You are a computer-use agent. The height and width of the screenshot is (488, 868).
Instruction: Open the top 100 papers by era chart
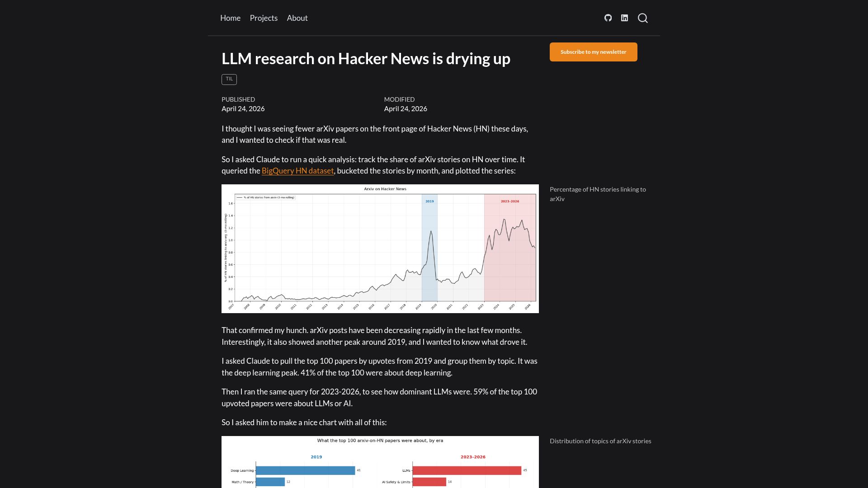coord(380,462)
